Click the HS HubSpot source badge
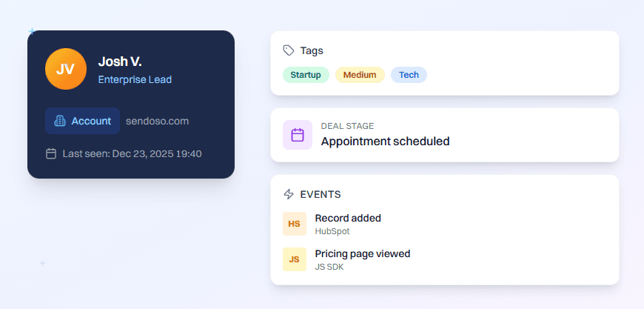Image resolution: width=644 pixels, height=309 pixels. (x=294, y=224)
